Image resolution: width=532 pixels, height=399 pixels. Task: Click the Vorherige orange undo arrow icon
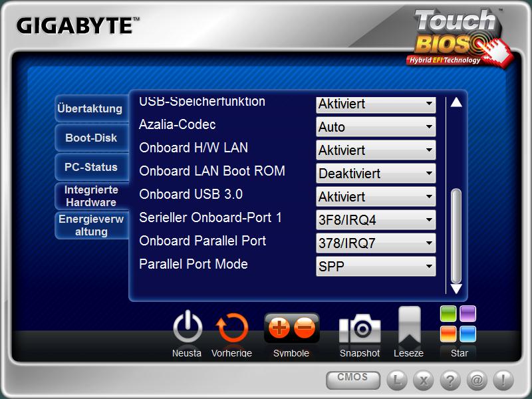231,328
